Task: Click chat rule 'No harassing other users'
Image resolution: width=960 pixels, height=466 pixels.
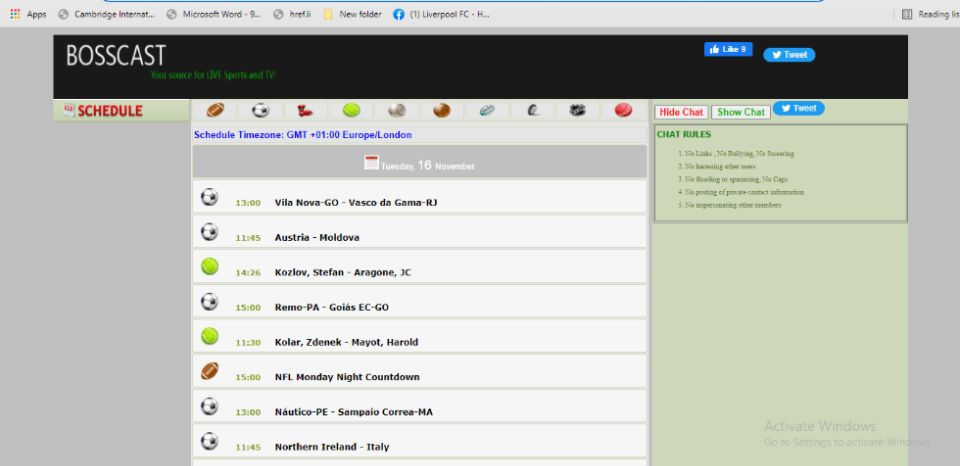Action: 720,167
